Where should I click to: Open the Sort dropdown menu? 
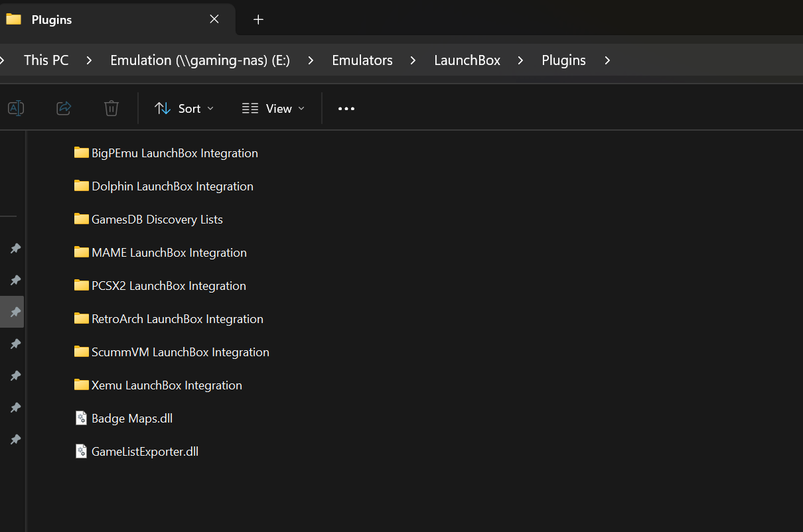pyautogui.click(x=184, y=109)
